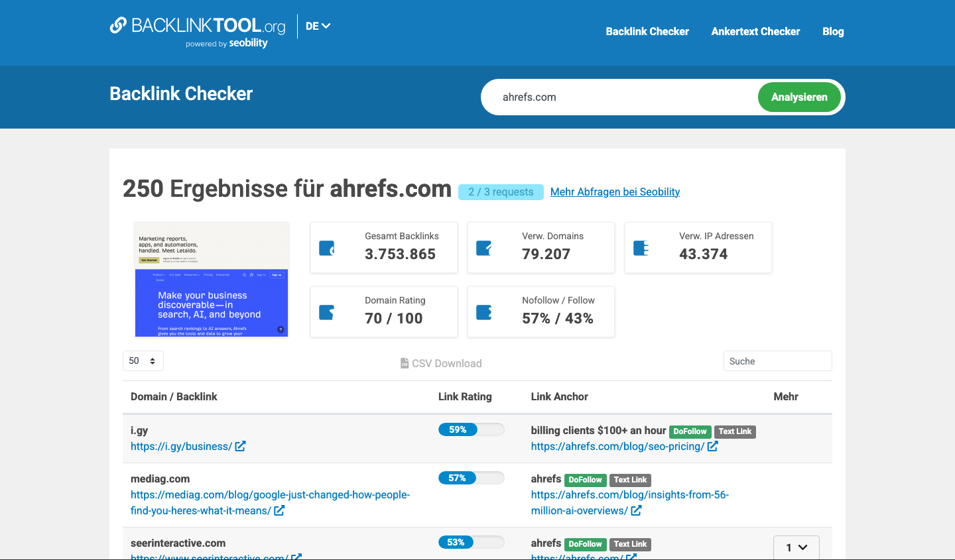Click the 79.207 referring domains value
Screen dimensions: 955x560
point(546,254)
